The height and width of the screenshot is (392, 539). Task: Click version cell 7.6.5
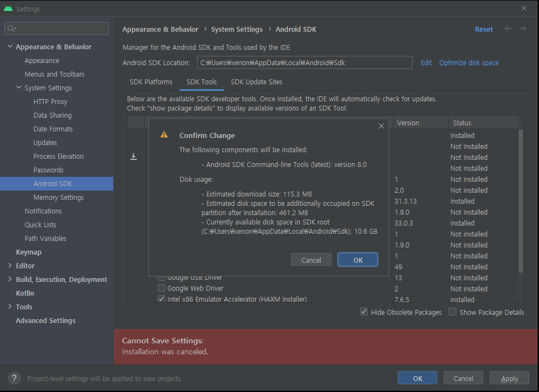[x=402, y=299]
